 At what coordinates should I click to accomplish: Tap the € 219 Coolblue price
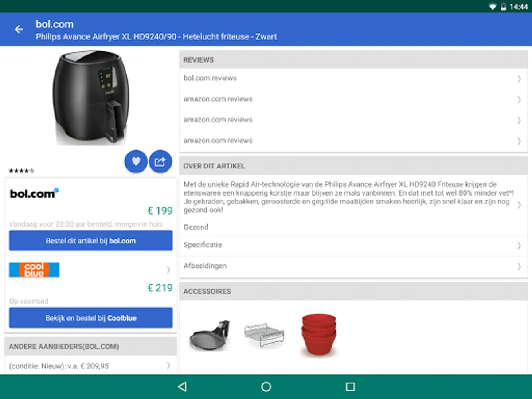tap(160, 288)
